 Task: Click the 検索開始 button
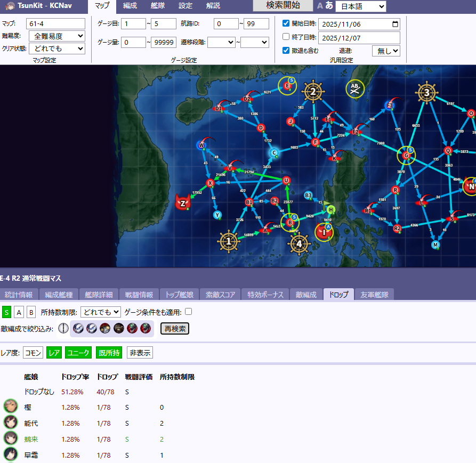(x=283, y=5)
